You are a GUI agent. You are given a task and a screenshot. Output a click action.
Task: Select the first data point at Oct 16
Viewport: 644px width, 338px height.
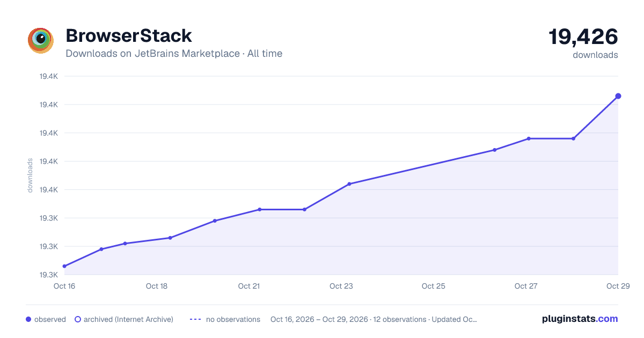tap(64, 266)
